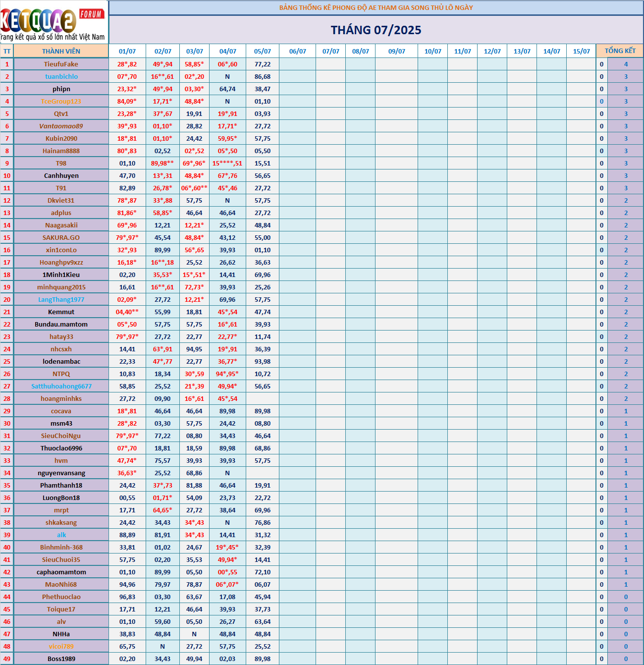Click cell 15****,51 in T98 row
This screenshot has height=665, width=644.
click(x=227, y=163)
